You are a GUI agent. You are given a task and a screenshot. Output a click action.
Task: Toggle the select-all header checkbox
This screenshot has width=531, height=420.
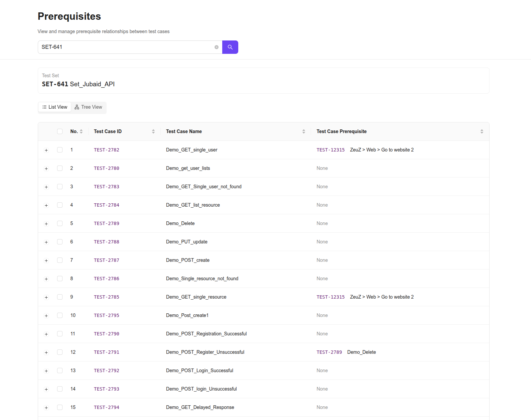pos(60,131)
